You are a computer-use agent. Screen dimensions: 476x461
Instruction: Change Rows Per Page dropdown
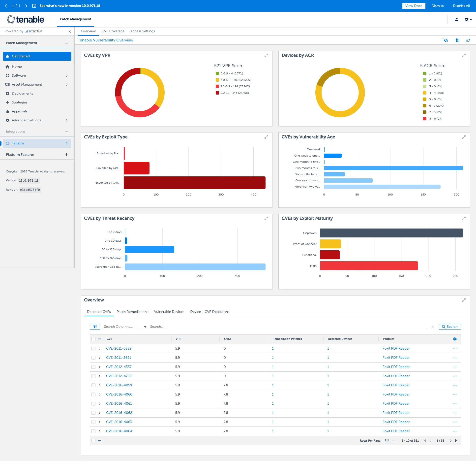click(390, 441)
